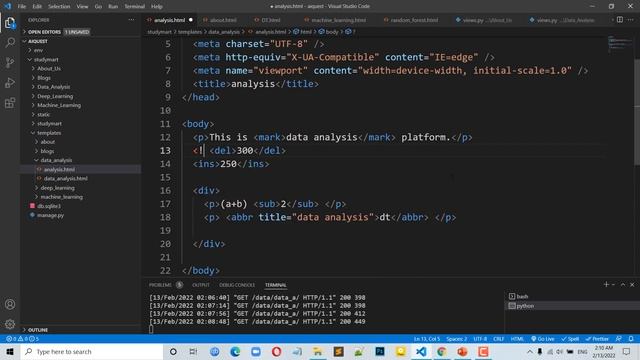This screenshot has width=640, height=360.
Task: Switch to the machine_learning.html editor tab
Action: click(338, 20)
